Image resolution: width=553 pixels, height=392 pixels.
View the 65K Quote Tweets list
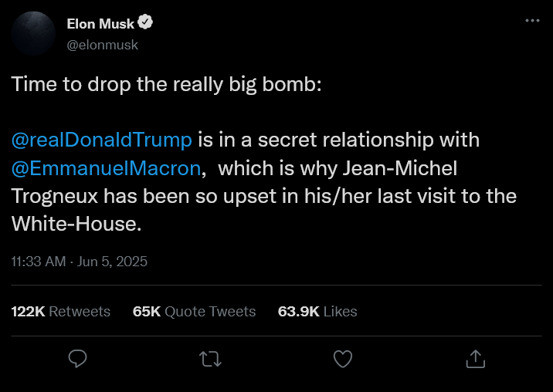[195, 312]
